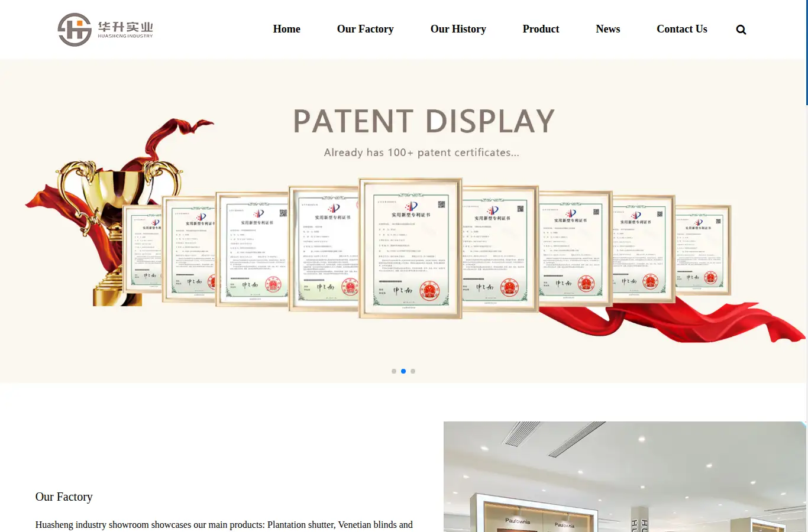Click the Our Factory section heading
Viewport: 808px width, 532px height.
pyautogui.click(x=64, y=497)
